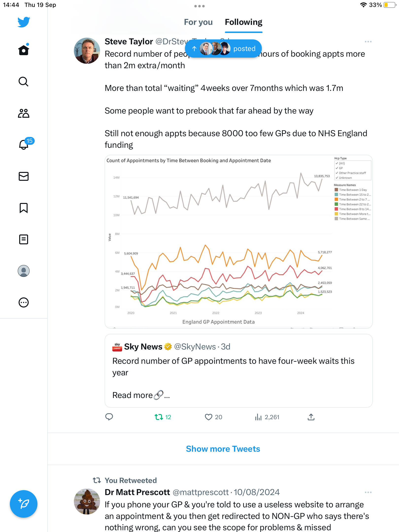The height and width of the screenshot is (532, 399).
Task: Open the Messages envelope icon
Action: pyautogui.click(x=24, y=176)
